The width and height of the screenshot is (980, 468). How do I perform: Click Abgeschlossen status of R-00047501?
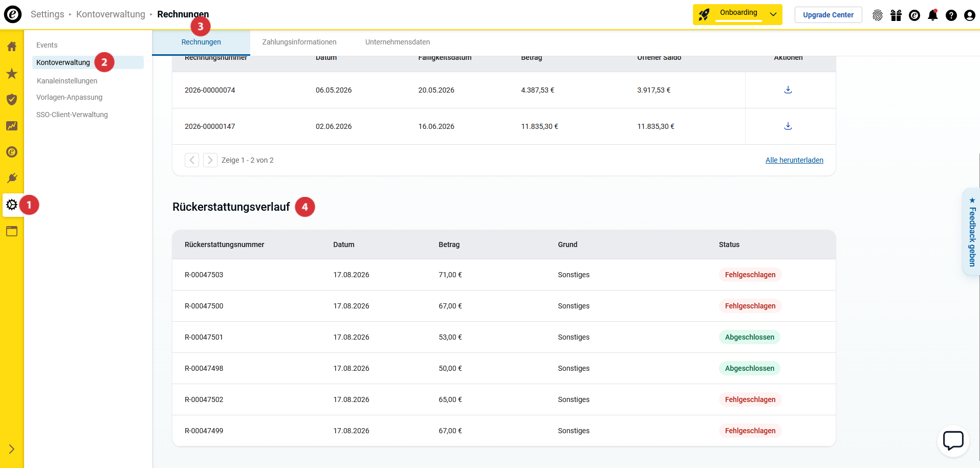[750, 337]
